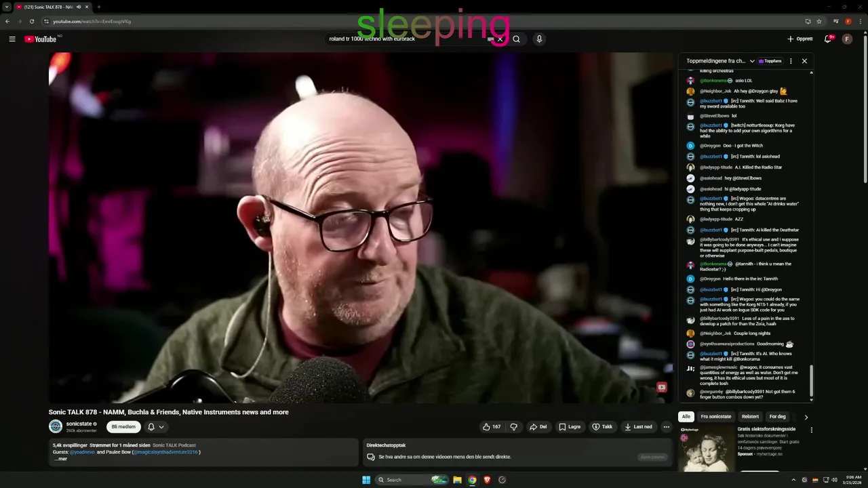868x488 pixels.
Task: Mute the Sonic TALK tab audio
Action: (79, 7)
